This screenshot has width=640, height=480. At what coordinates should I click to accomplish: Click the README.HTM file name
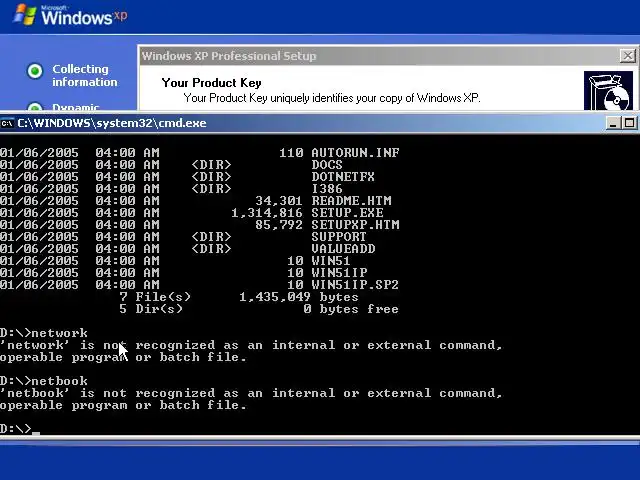point(351,201)
